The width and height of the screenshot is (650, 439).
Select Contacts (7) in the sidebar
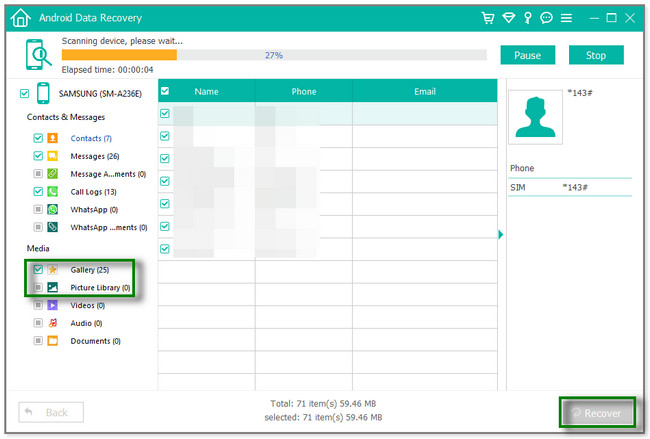(x=91, y=138)
